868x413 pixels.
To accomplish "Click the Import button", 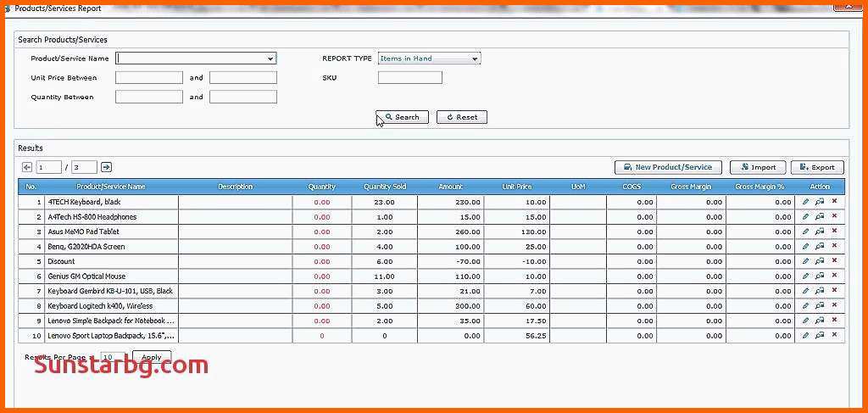I will (758, 167).
